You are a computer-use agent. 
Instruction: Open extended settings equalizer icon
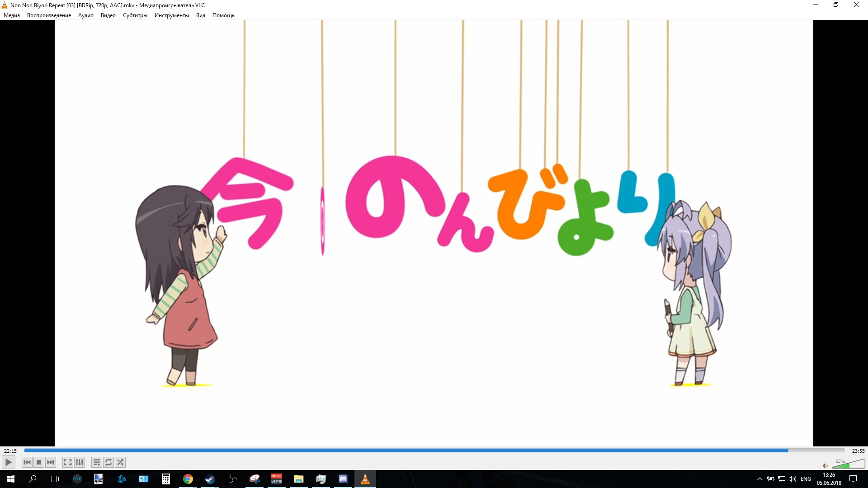[x=80, y=462]
